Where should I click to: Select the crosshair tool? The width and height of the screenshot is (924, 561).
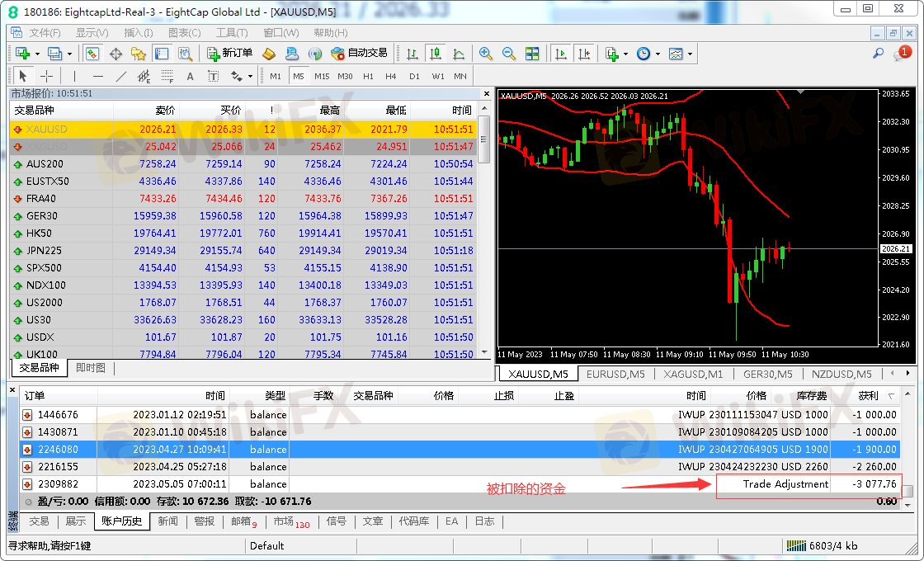point(46,76)
